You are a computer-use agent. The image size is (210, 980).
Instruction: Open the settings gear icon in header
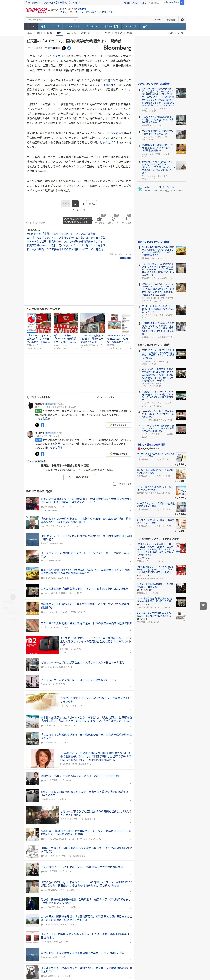[182, 20]
